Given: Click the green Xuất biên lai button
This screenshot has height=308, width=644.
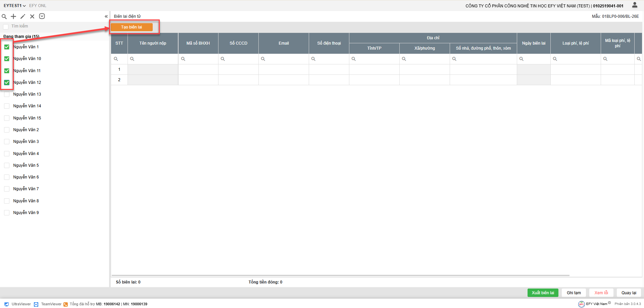Looking at the screenshot, I should point(543,293).
